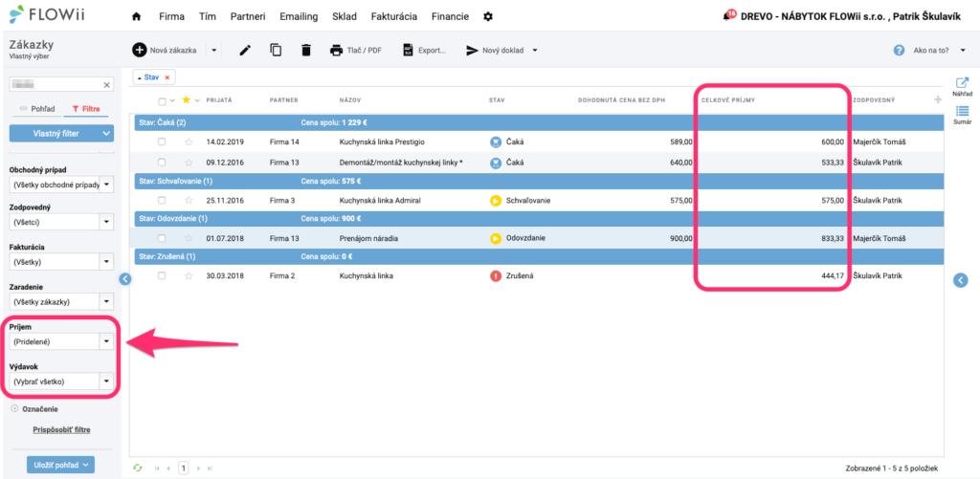Star the Prenájom náradia order
Screen dimensions: 980x479
tap(189, 238)
